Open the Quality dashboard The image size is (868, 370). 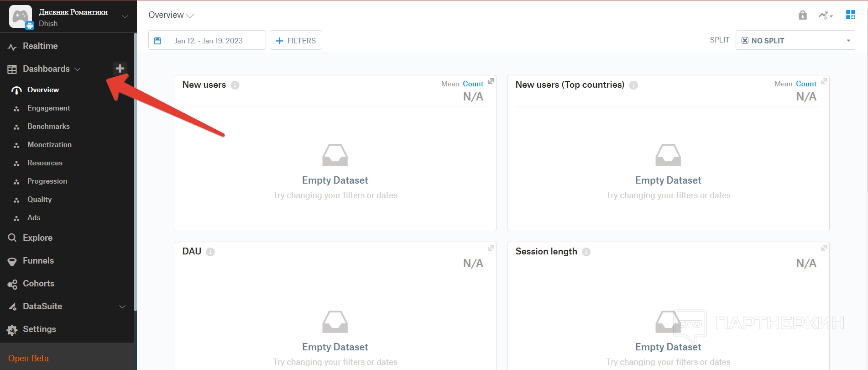tap(39, 200)
